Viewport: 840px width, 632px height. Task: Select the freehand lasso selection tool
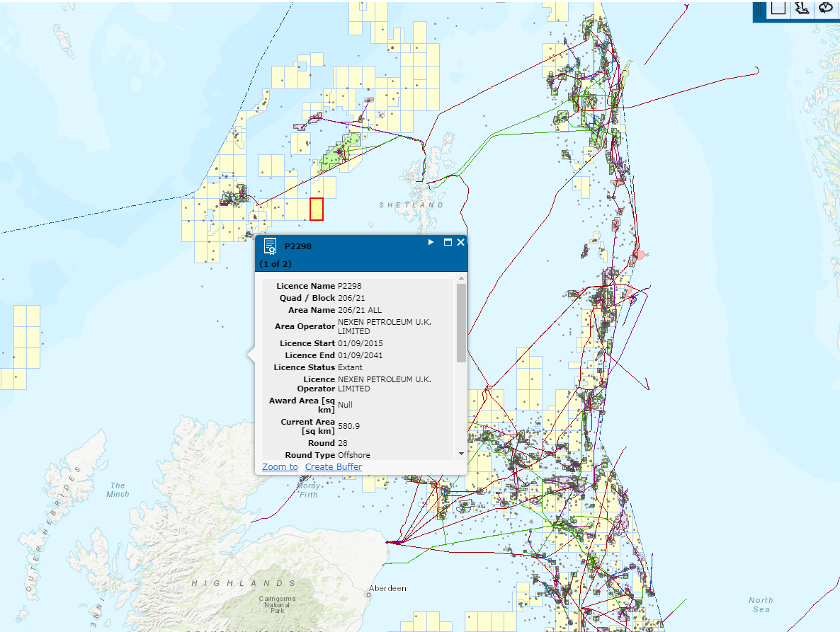pos(826,8)
